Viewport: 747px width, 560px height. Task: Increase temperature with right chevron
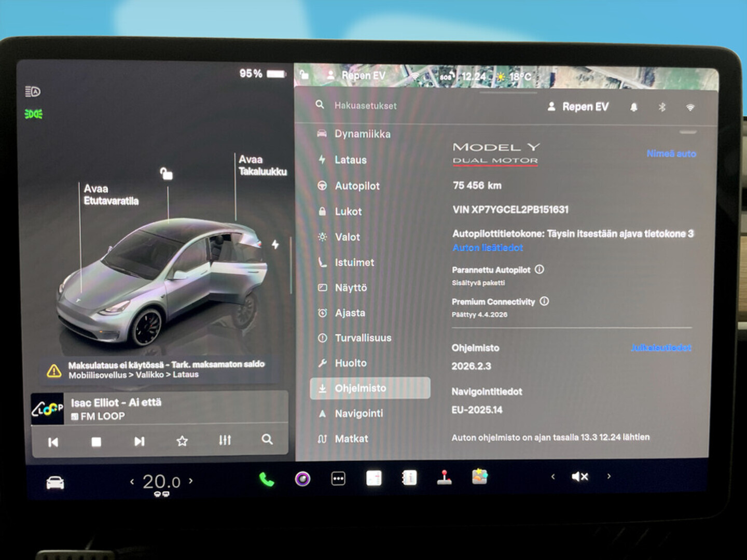[191, 481]
